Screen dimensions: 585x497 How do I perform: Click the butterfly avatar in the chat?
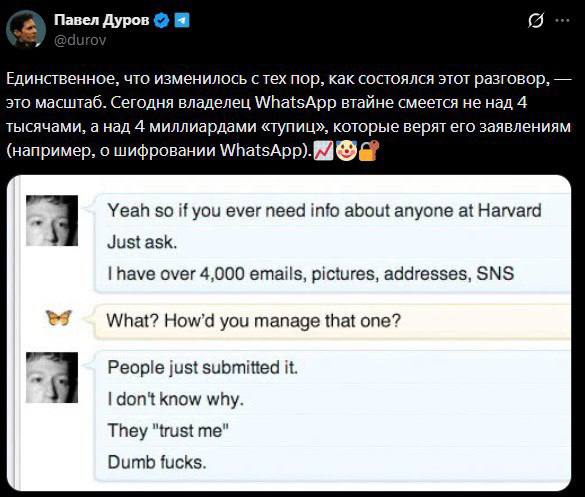[x=59, y=318]
